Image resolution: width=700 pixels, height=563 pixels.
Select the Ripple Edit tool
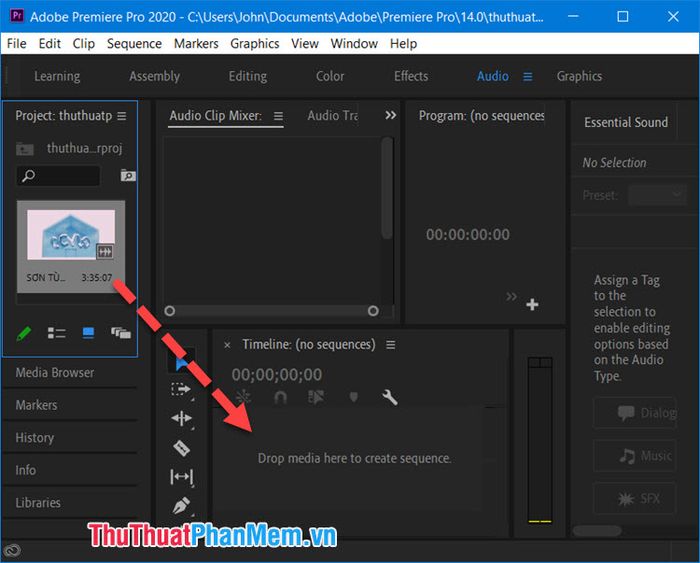tap(181, 418)
